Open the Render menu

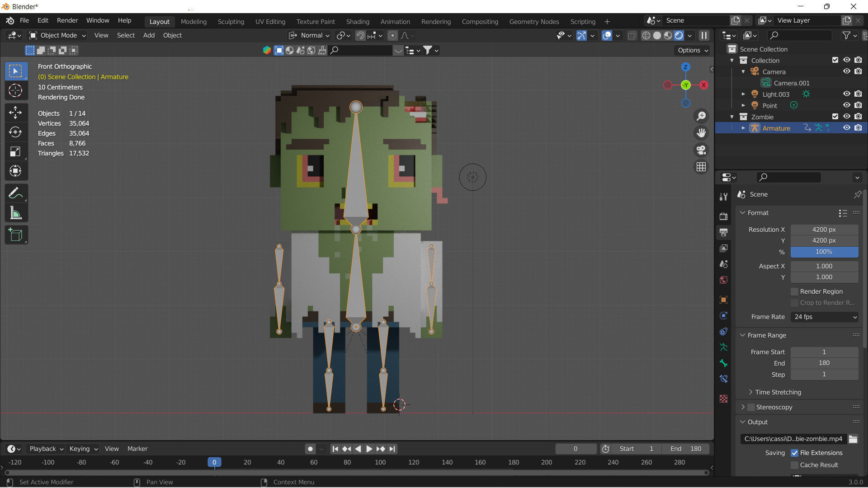click(67, 20)
